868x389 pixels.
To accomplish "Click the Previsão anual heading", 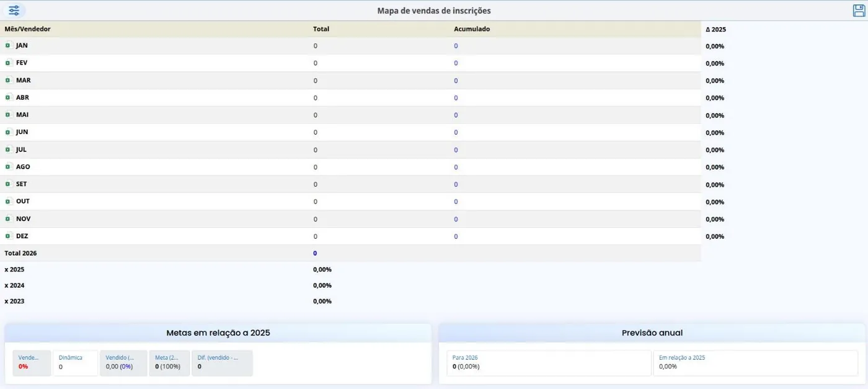I will pos(652,333).
